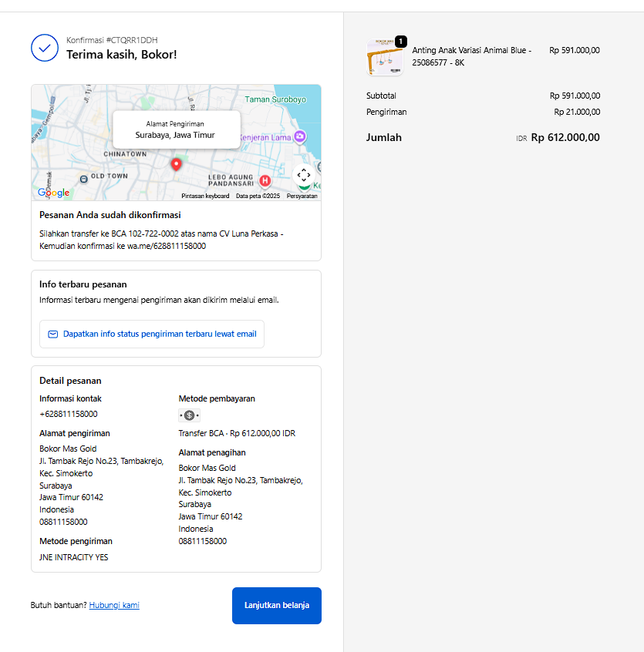Open the Hubungi kami link
644x652 pixels.
point(114,605)
